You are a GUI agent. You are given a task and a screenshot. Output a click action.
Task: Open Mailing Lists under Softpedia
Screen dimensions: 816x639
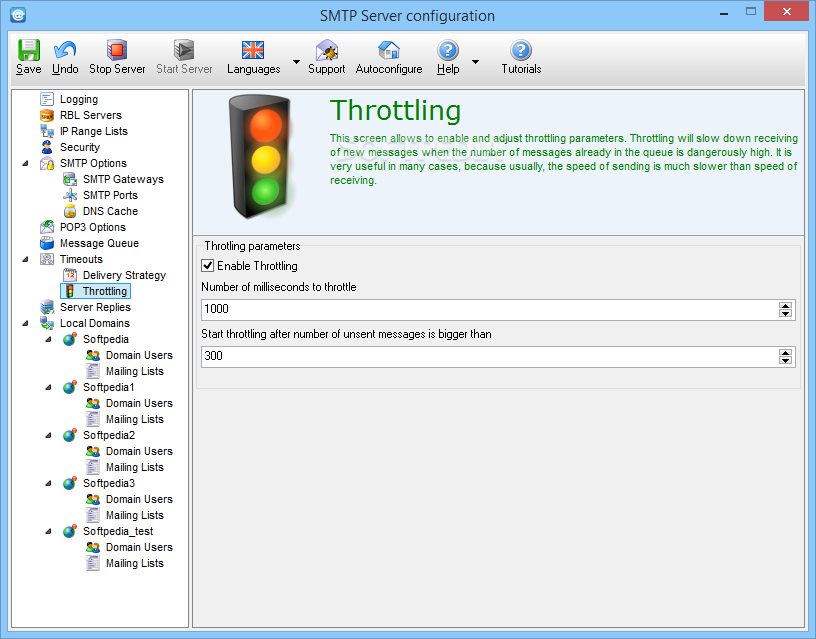point(135,372)
